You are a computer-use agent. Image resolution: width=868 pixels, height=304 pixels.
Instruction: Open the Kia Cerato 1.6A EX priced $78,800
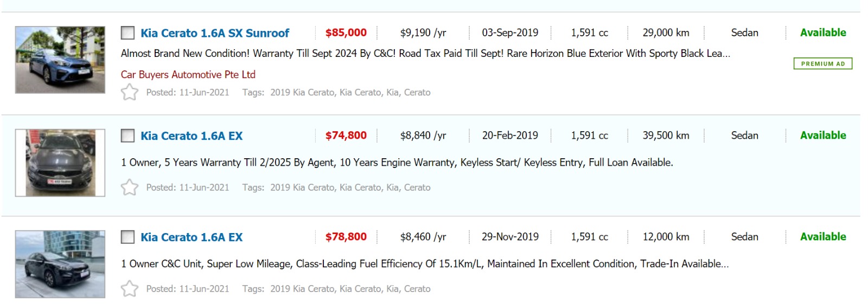192,237
